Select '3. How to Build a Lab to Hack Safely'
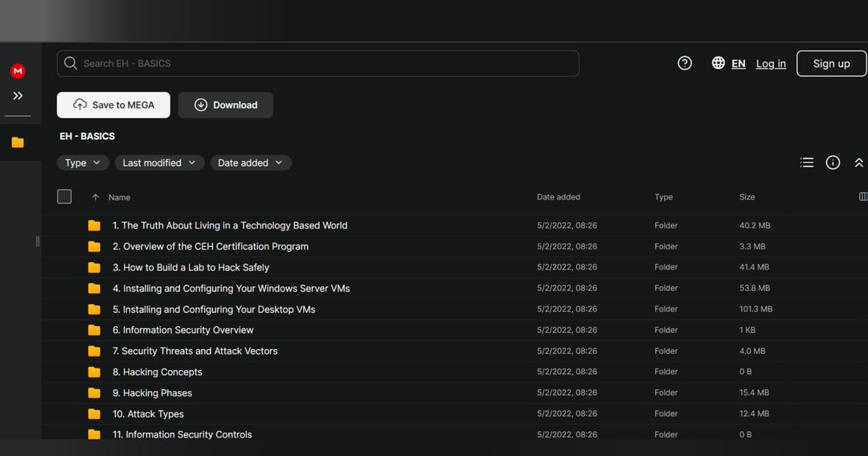 click(191, 268)
